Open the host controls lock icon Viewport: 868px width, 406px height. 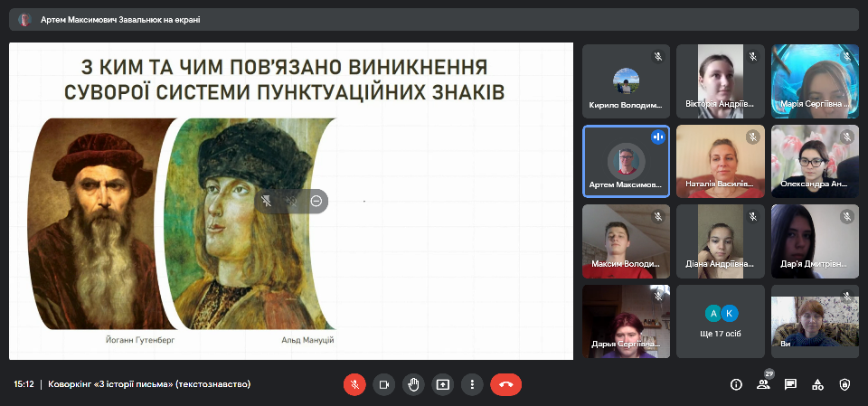pos(844,384)
